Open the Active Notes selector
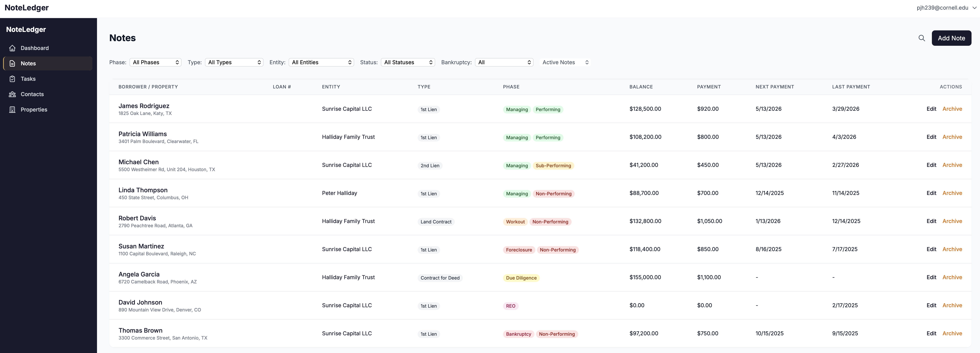The width and height of the screenshot is (980, 353). click(565, 62)
